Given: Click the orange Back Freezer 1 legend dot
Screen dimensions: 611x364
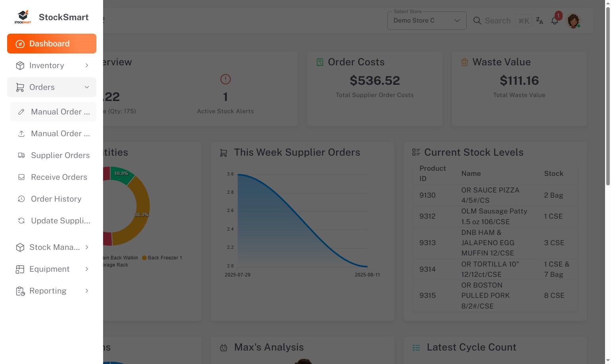Looking at the screenshot, I should point(144,258).
